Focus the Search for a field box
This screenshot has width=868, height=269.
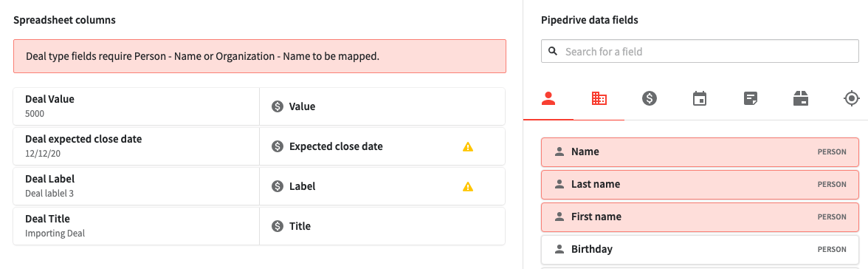click(700, 52)
